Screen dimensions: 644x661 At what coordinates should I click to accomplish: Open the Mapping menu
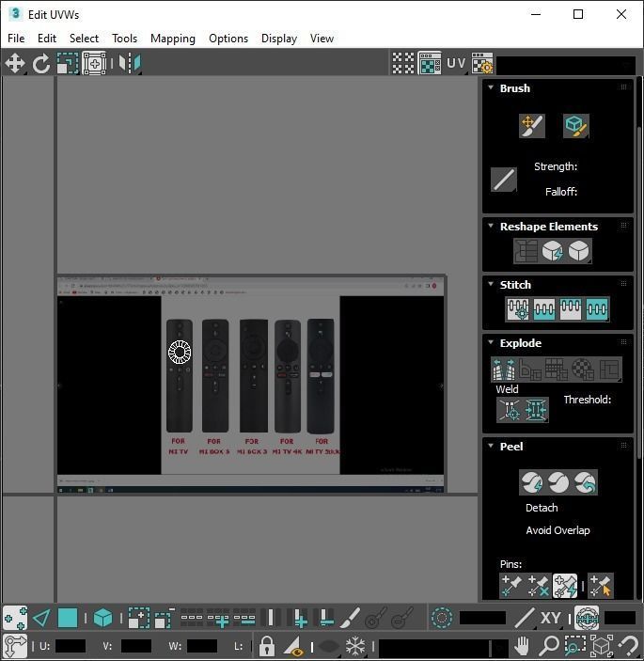173,39
